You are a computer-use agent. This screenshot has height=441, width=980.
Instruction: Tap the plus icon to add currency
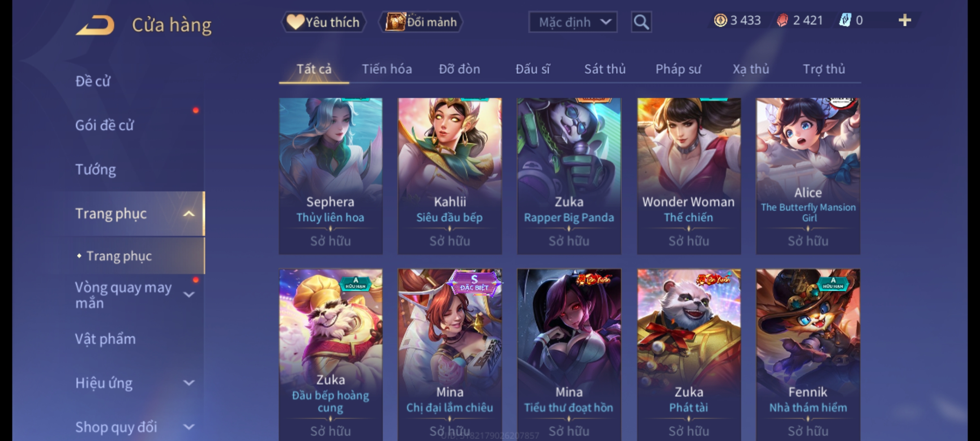tap(905, 20)
